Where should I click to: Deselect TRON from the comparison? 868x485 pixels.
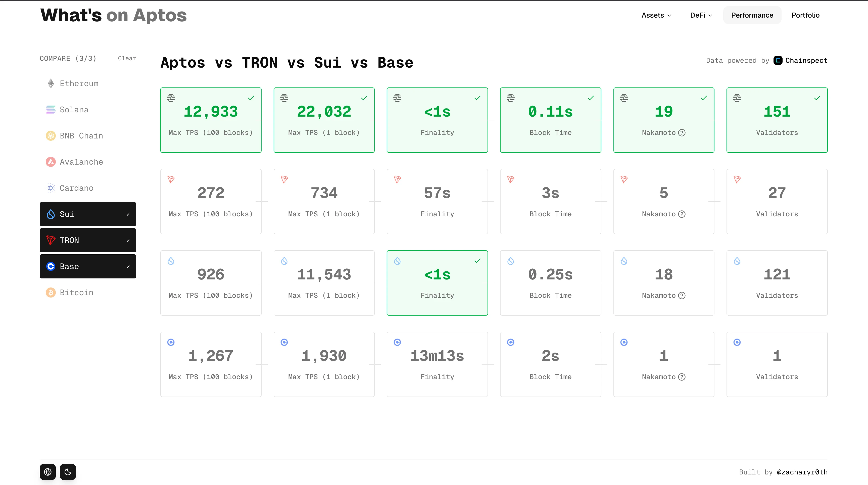[x=88, y=240]
